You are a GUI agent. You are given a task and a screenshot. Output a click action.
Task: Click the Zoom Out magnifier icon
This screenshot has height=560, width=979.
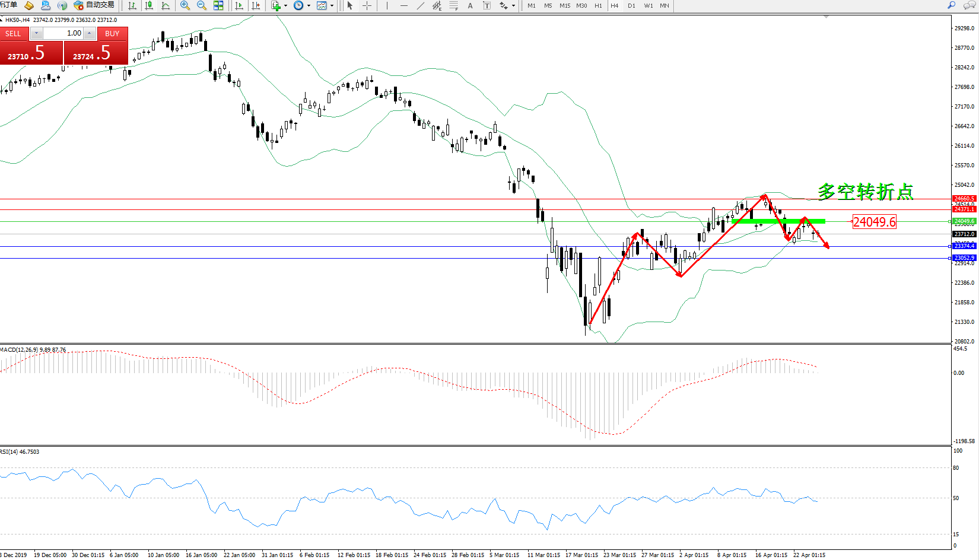pos(202,5)
